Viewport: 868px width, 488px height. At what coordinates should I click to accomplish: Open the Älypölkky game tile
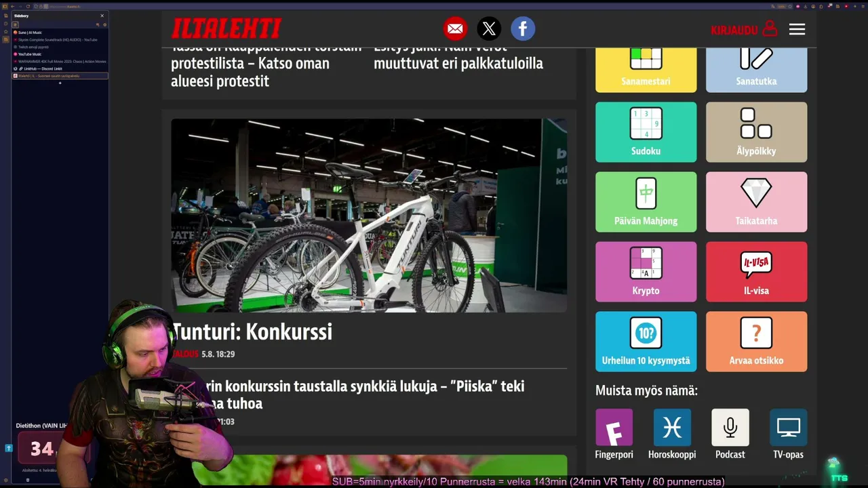click(756, 132)
